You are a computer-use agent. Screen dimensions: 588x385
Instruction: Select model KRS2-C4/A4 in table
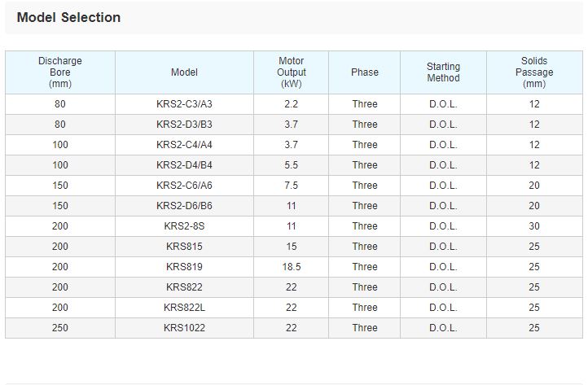(x=184, y=145)
